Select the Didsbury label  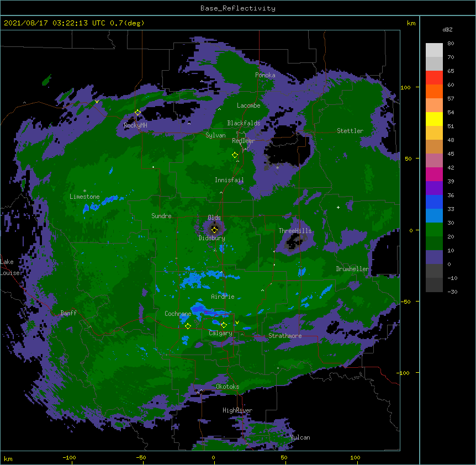click(212, 238)
